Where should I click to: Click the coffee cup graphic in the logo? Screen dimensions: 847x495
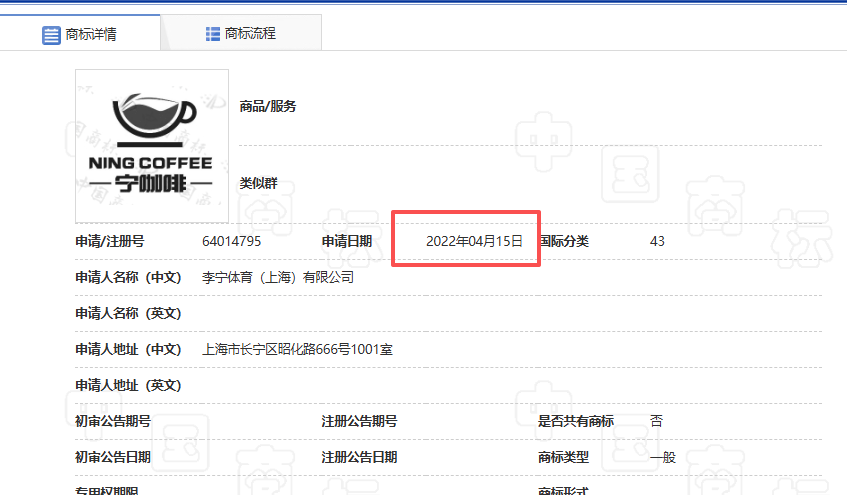coord(153,116)
